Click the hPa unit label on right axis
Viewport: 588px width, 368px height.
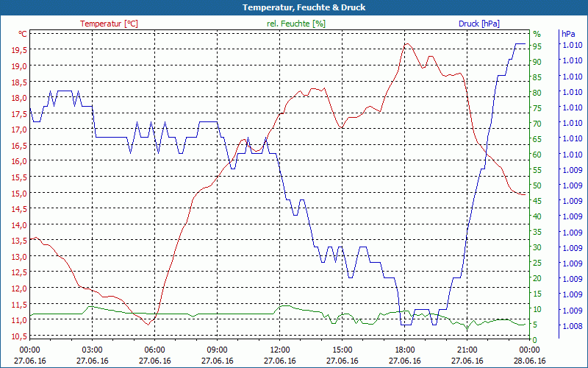coord(568,34)
